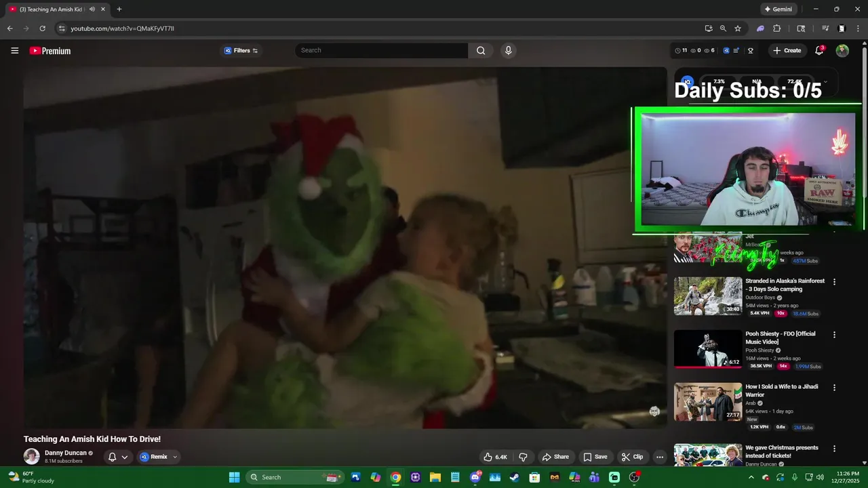This screenshot has height=488, width=868.
Task: Click the Outdoor Boys channel name
Action: [x=761, y=298]
